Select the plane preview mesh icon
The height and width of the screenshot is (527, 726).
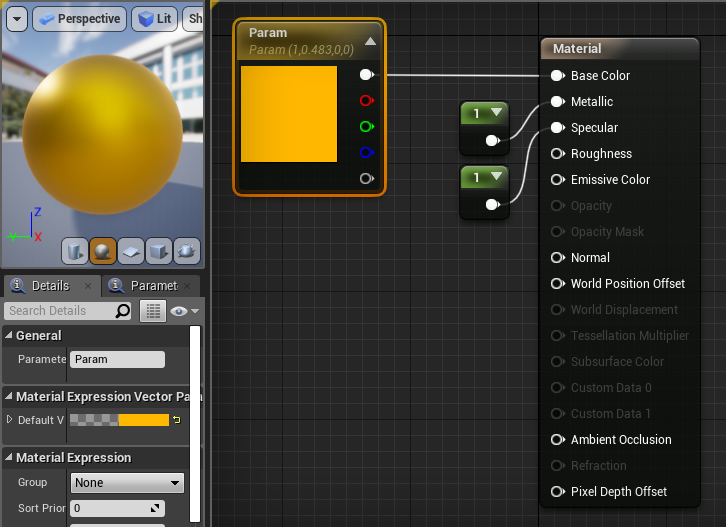coord(130,250)
